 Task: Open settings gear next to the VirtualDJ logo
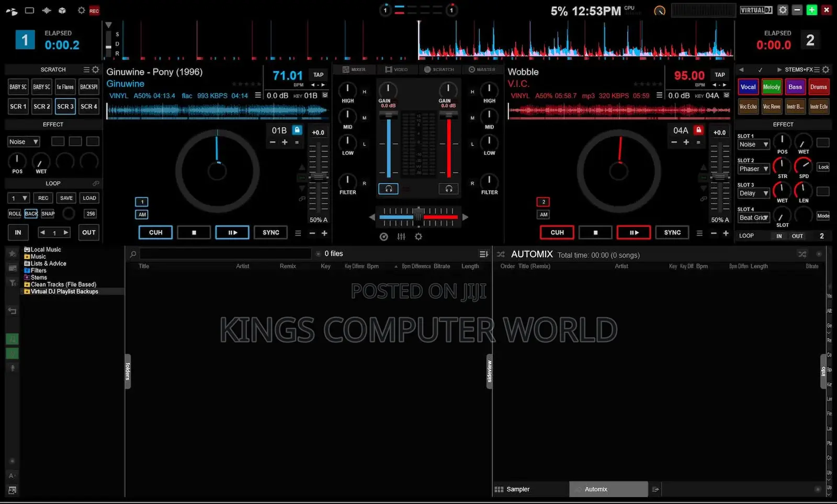(x=783, y=10)
